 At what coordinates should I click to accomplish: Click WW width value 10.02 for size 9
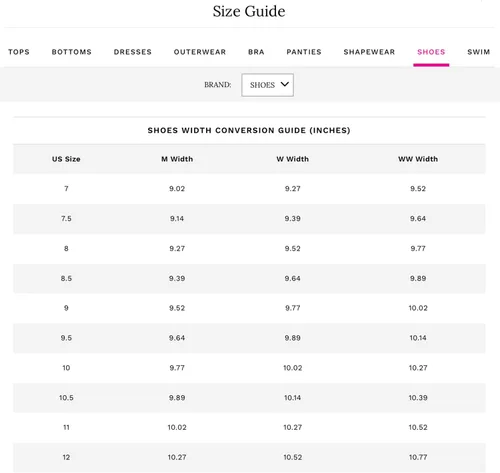click(x=418, y=308)
